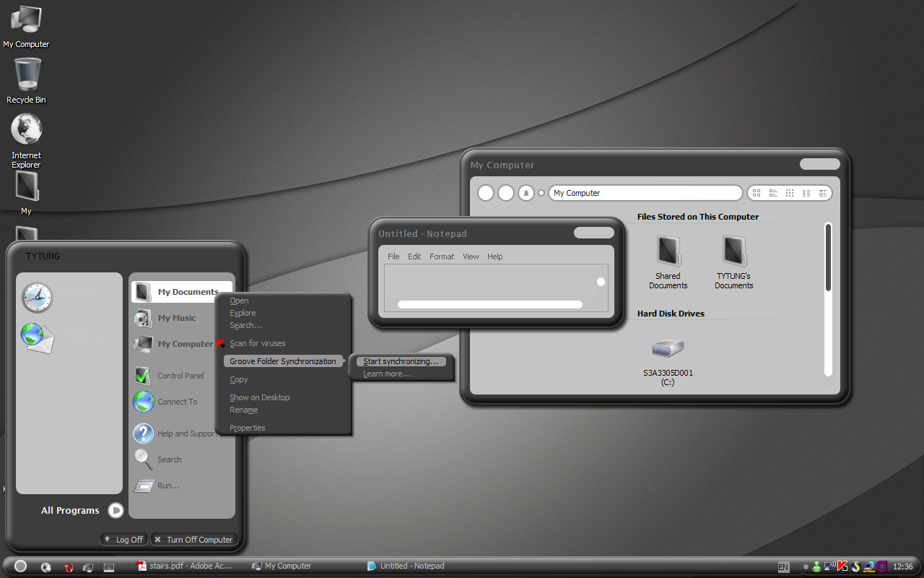Launch Internet Explorer from the desktop
This screenshot has width=924, height=578.
click(26, 141)
